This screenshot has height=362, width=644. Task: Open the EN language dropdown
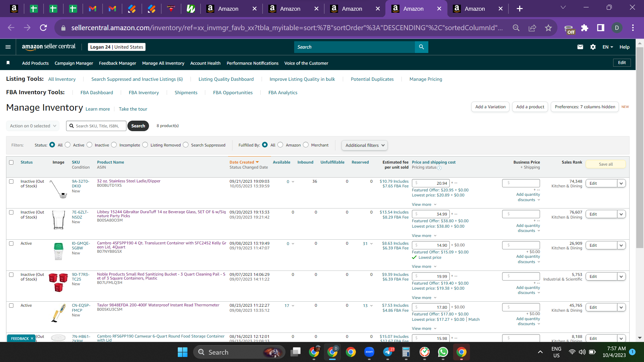click(x=607, y=47)
